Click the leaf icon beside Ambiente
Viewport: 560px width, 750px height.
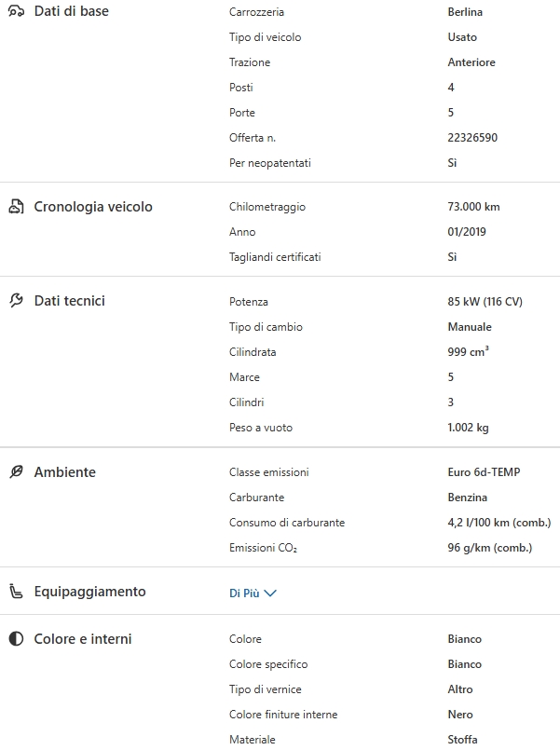pyautogui.click(x=16, y=472)
